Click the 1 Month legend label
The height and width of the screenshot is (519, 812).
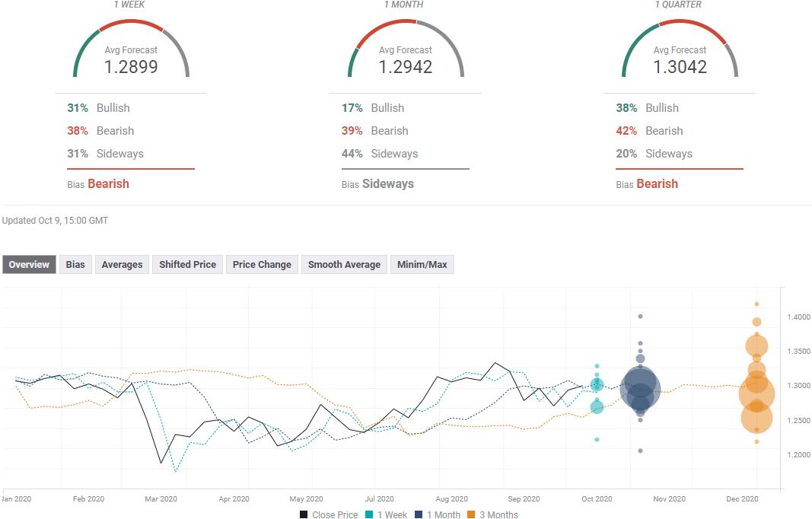tap(444, 514)
